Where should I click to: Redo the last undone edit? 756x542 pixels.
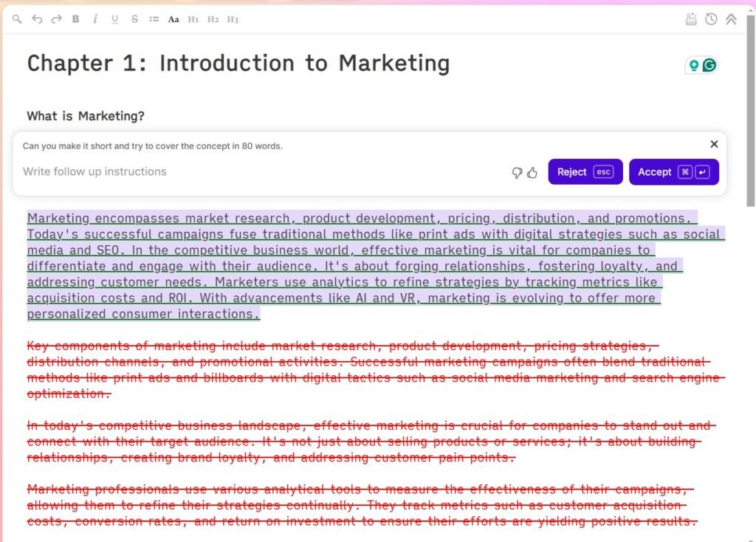pyautogui.click(x=56, y=19)
